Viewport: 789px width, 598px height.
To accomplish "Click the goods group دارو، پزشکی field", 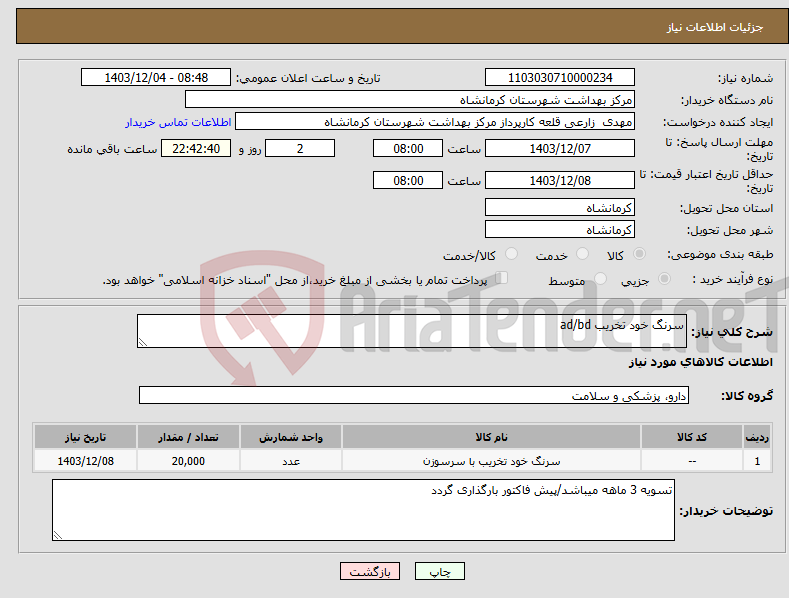I will 414,396.
